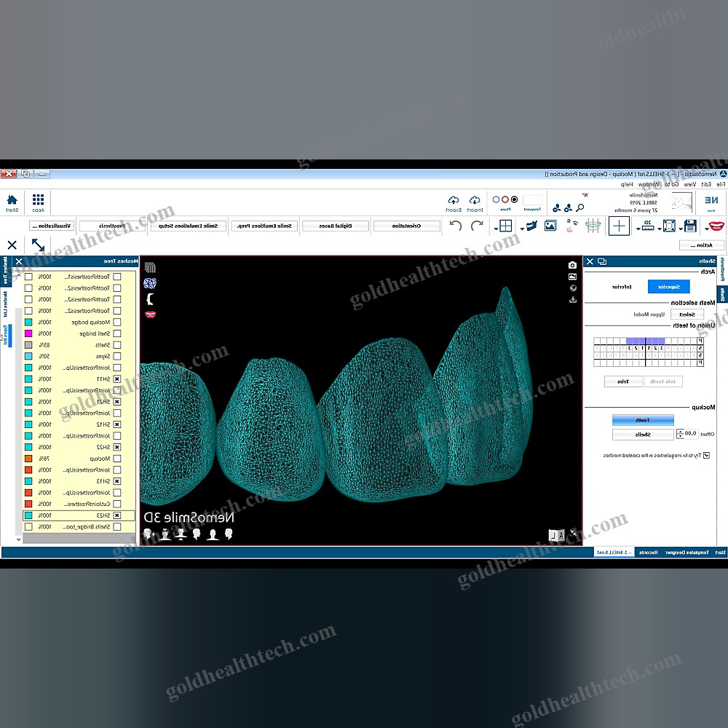Screen dimensions: 728x728
Task: Take a viewport snapshot with camera icon
Action: pos(572,265)
